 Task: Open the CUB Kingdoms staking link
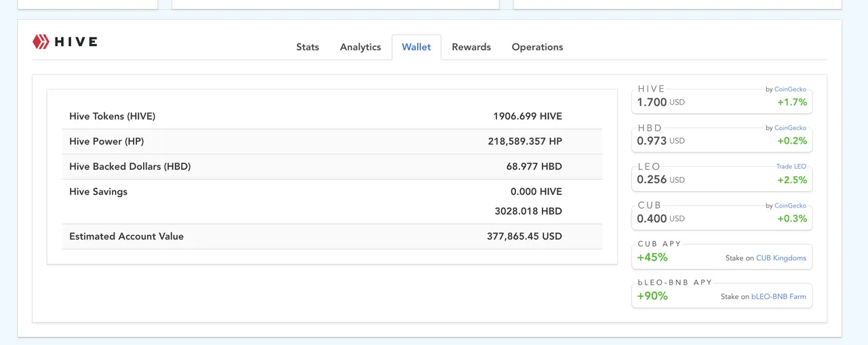[x=781, y=258]
